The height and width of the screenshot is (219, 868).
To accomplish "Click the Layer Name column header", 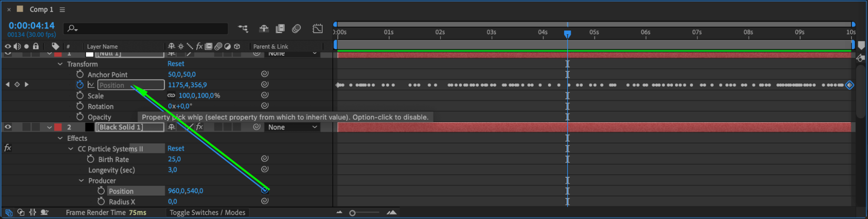I will pyautogui.click(x=102, y=46).
